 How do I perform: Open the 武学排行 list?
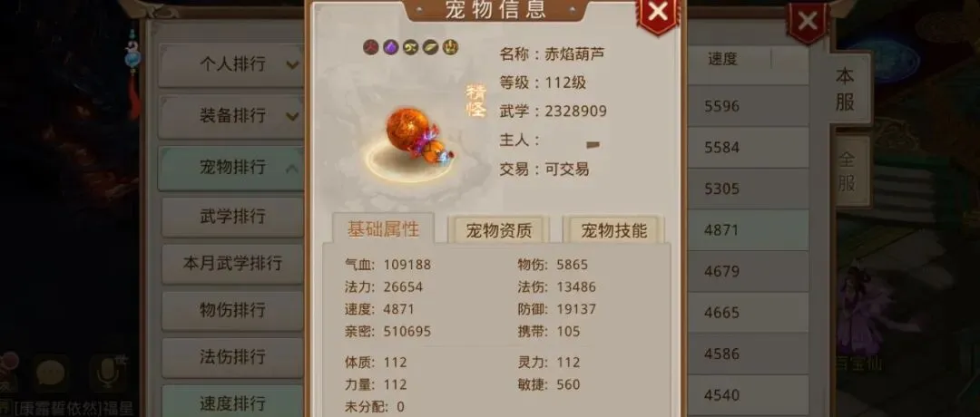[x=232, y=217]
